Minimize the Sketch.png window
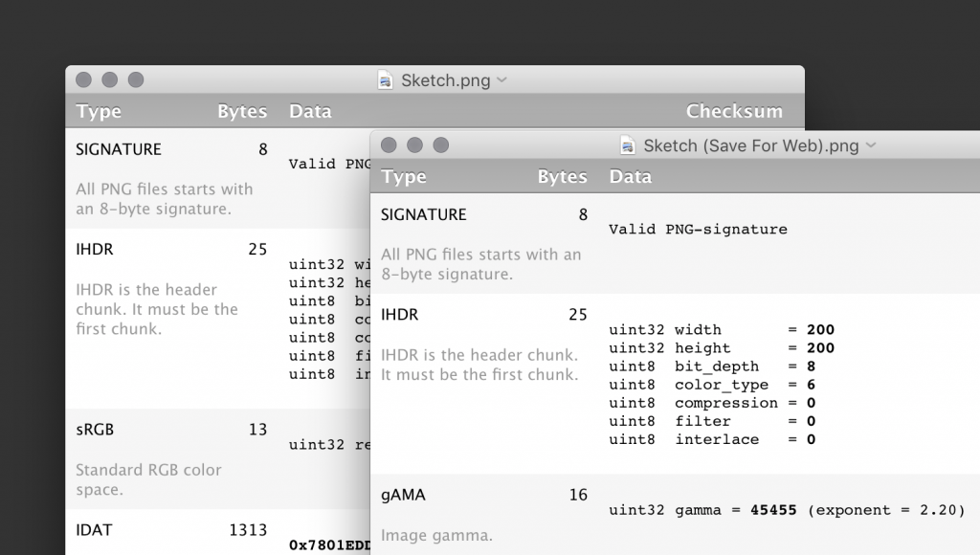 [109, 80]
